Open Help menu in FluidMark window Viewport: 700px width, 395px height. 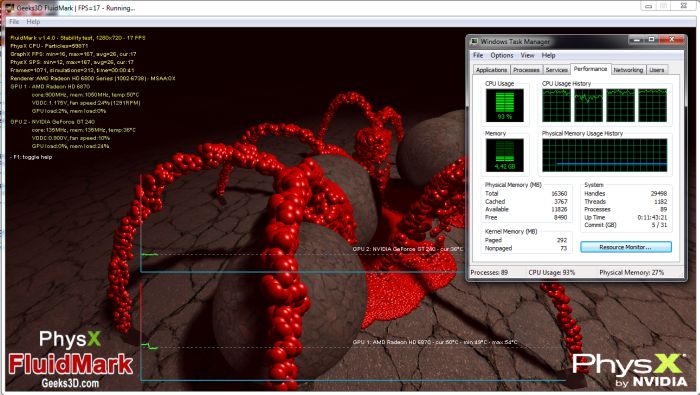(x=33, y=21)
